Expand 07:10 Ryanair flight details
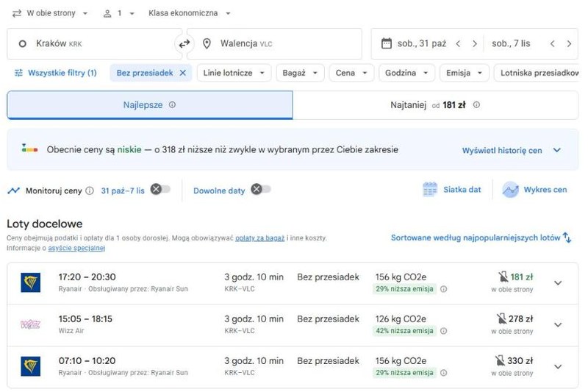This screenshot has width=588, height=392. click(558, 367)
